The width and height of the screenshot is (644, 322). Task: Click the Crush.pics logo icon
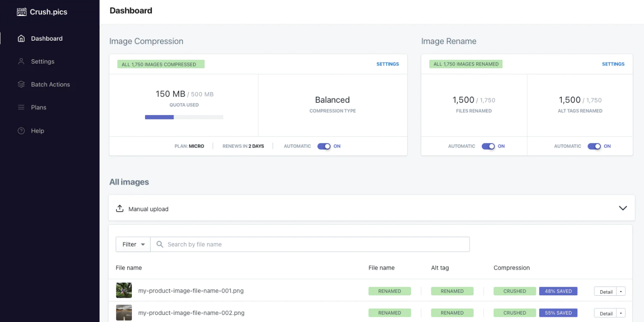[22, 11]
